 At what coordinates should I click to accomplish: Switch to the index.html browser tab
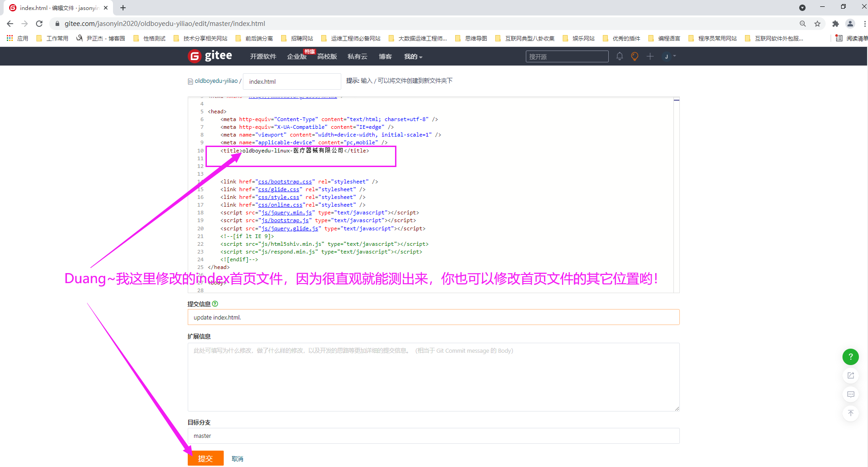click(55, 8)
